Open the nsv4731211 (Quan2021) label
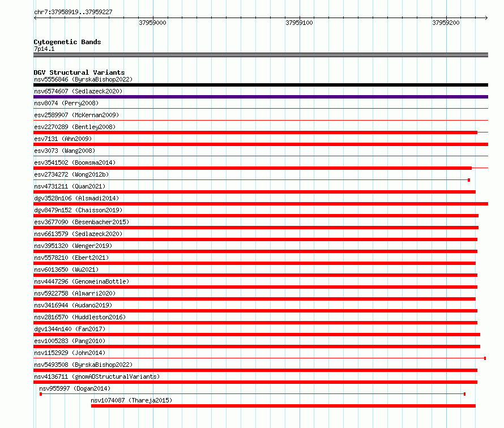The width and height of the screenshot is (504, 428). coord(70,186)
